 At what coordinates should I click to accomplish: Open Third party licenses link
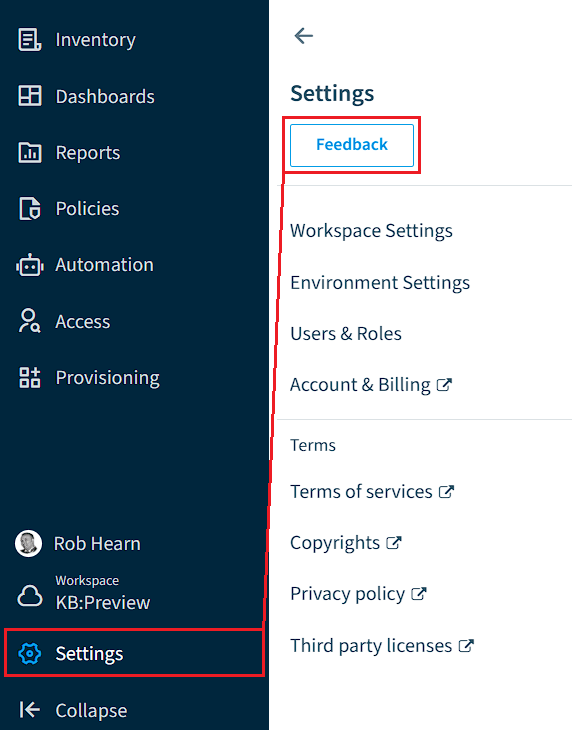point(371,646)
